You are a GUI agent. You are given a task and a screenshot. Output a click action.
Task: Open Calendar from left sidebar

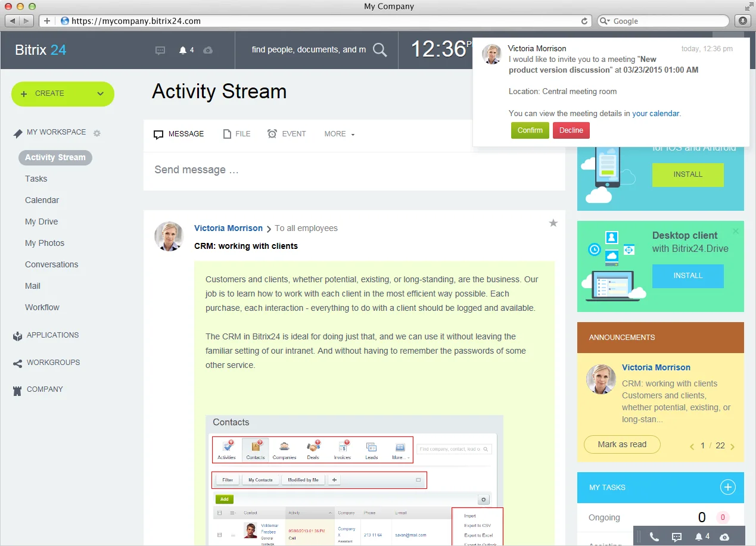[42, 200]
